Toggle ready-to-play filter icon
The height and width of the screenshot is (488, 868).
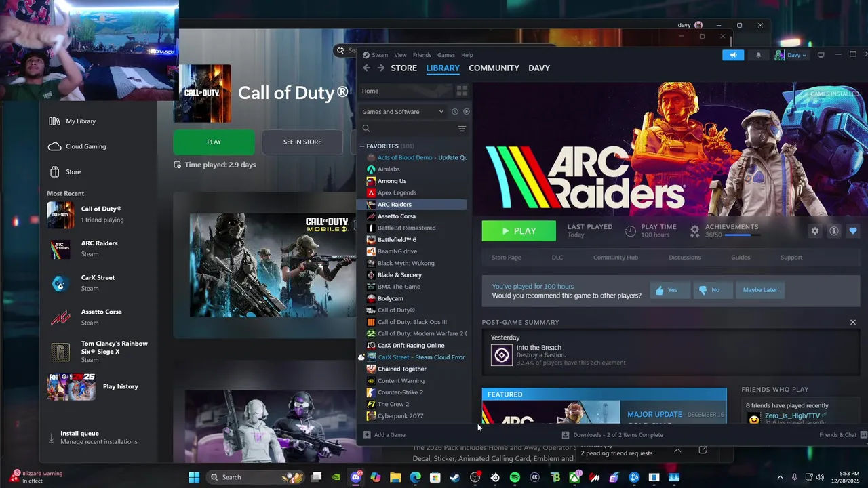[466, 112]
